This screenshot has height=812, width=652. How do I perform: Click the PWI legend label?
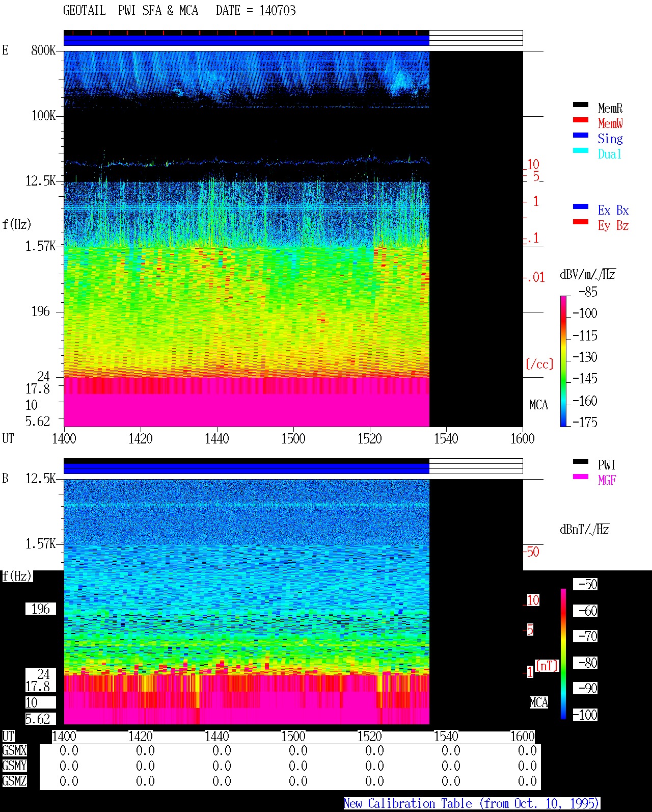pyautogui.click(x=607, y=465)
